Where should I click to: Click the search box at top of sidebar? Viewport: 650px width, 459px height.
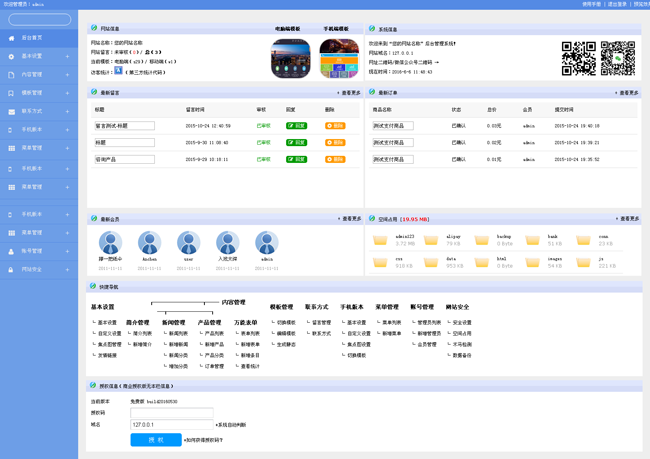click(x=40, y=19)
